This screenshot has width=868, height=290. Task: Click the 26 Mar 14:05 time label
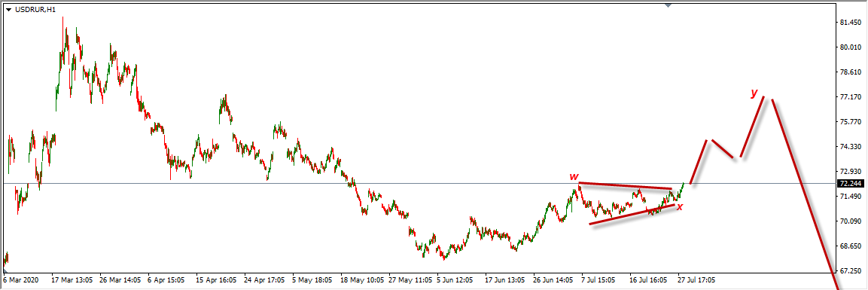coord(120,281)
